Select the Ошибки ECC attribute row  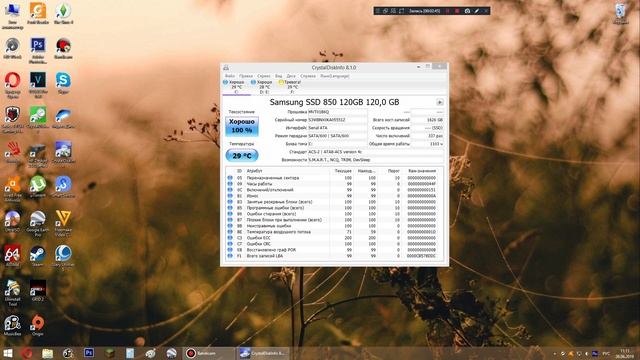click(334, 238)
